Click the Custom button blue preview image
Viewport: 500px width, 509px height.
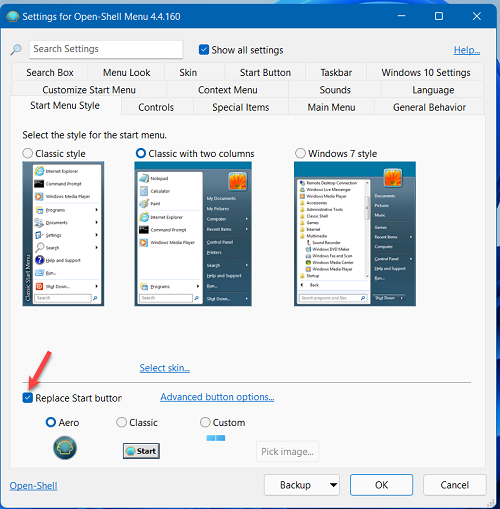216,438
